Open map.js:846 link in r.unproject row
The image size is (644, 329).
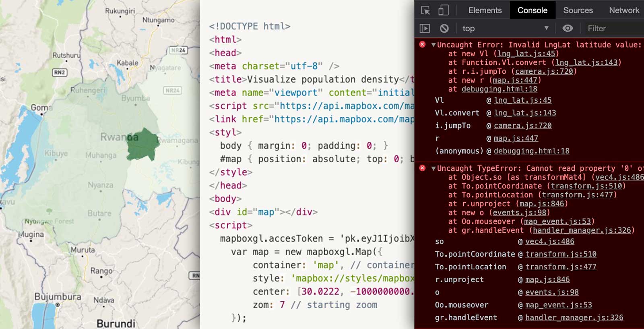coord(547,279)
